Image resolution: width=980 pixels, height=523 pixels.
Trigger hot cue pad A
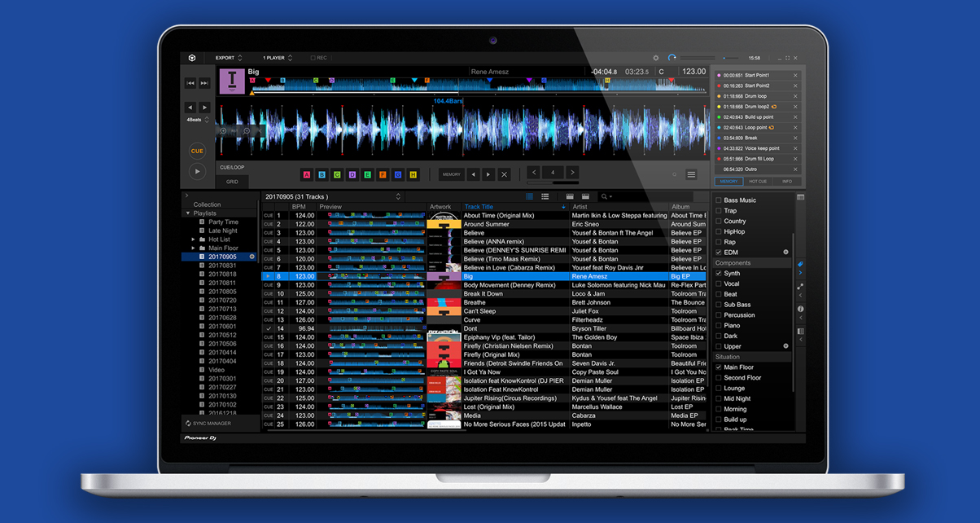(306, 174)
